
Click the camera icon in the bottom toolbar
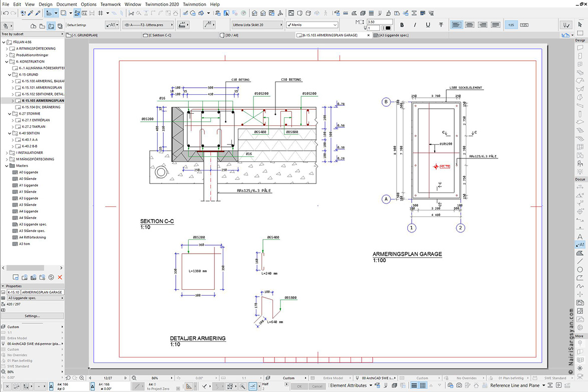click(459, 385)
